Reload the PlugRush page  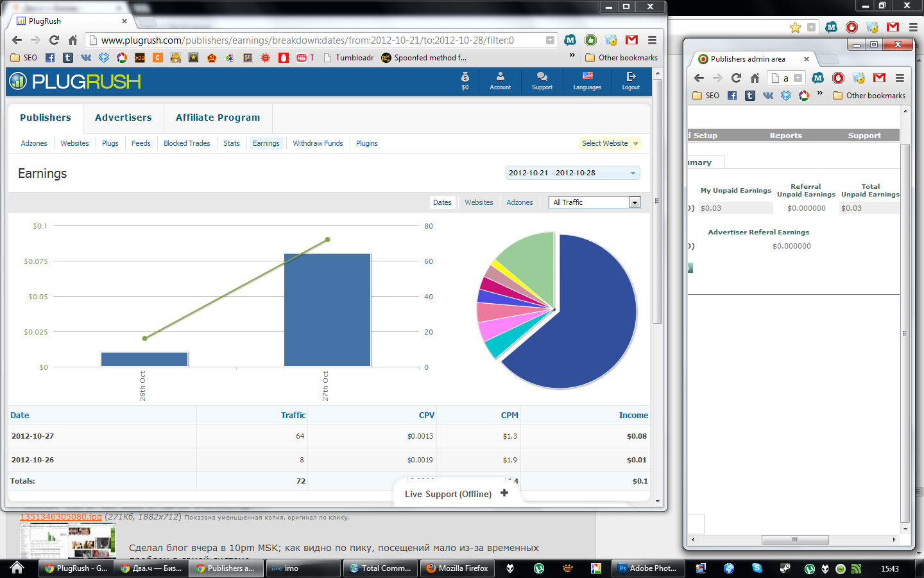(54, 40)
